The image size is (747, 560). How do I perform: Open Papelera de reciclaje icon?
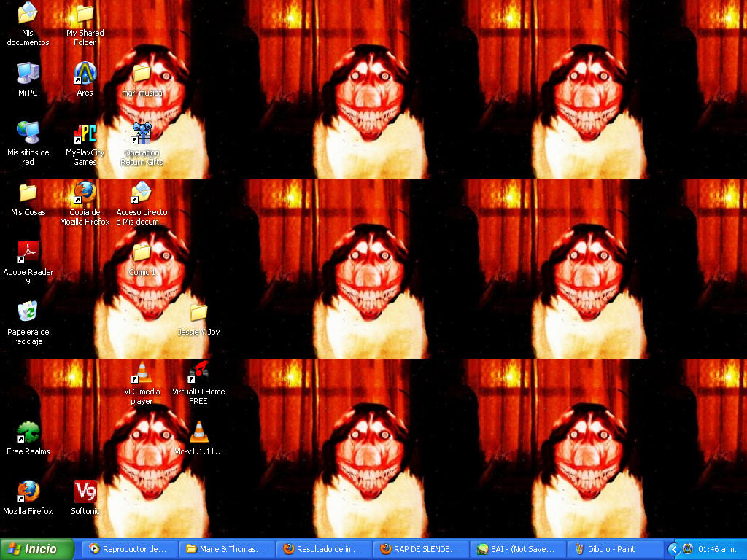(28, 323)
